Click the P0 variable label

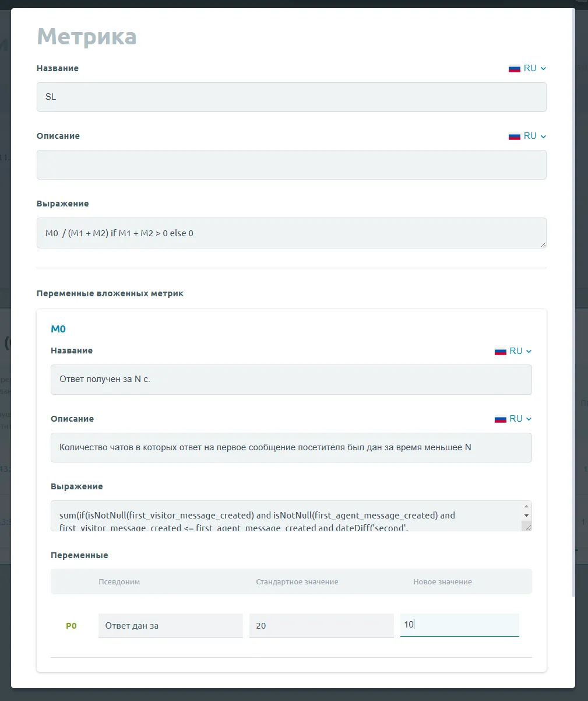[71, 626]
